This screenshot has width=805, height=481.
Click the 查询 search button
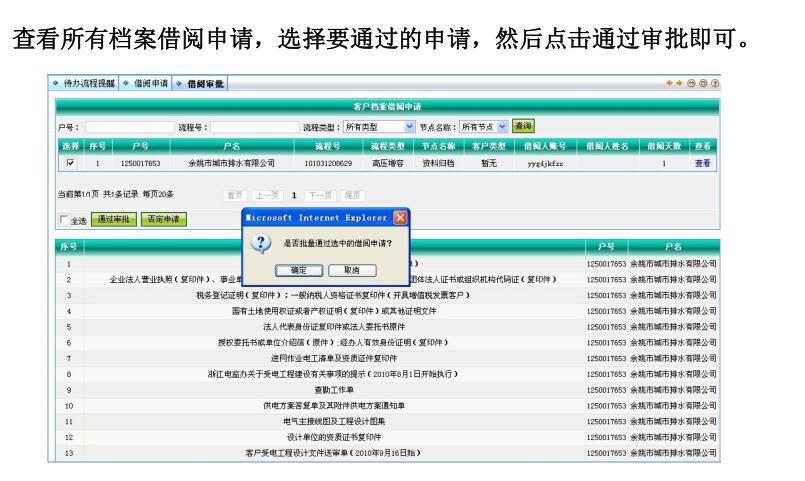click(523, 126)
